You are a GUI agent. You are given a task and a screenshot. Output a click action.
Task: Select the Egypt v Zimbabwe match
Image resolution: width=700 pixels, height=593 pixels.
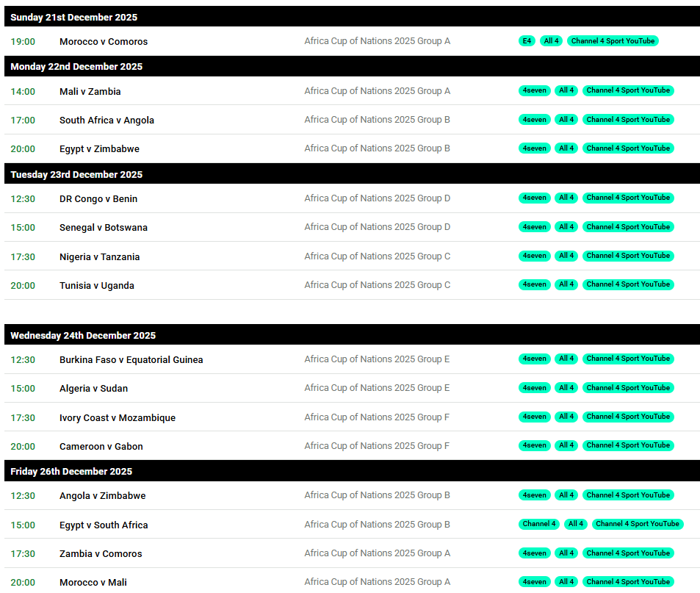[x=100, y=148]
